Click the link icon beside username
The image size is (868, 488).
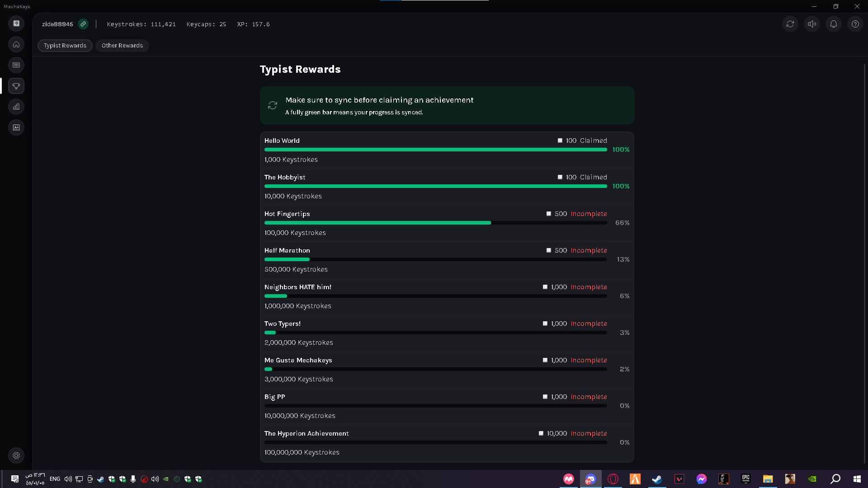[x=83, y=24]
